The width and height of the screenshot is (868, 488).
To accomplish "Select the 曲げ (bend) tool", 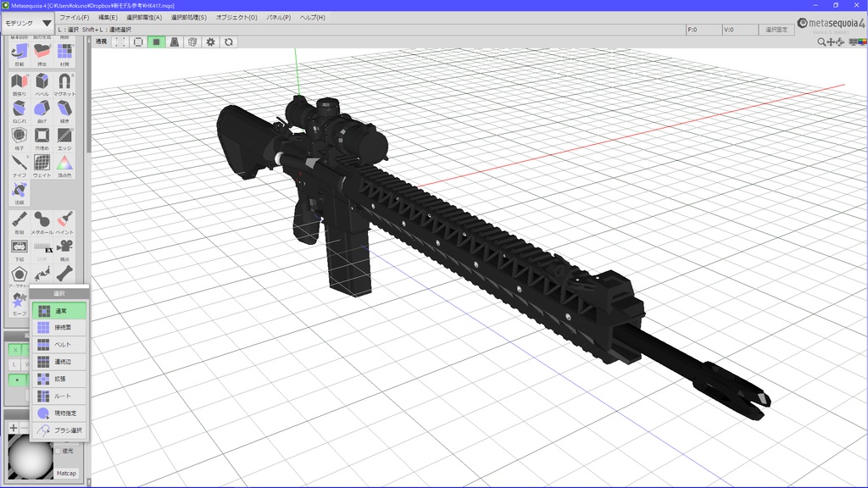I will point(42,111).
